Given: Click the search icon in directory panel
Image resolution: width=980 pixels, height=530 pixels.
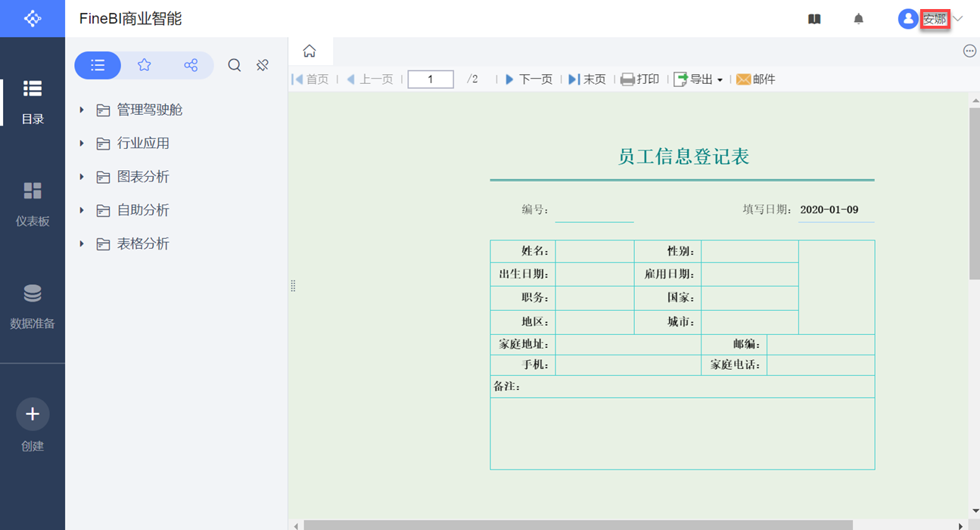Looking at the screenshot, I should (235, 66).
